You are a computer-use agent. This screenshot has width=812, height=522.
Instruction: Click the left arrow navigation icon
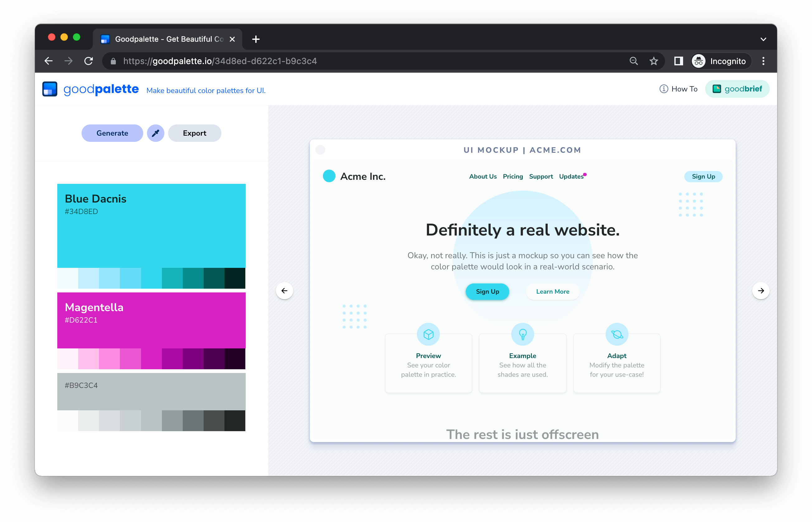284,290
